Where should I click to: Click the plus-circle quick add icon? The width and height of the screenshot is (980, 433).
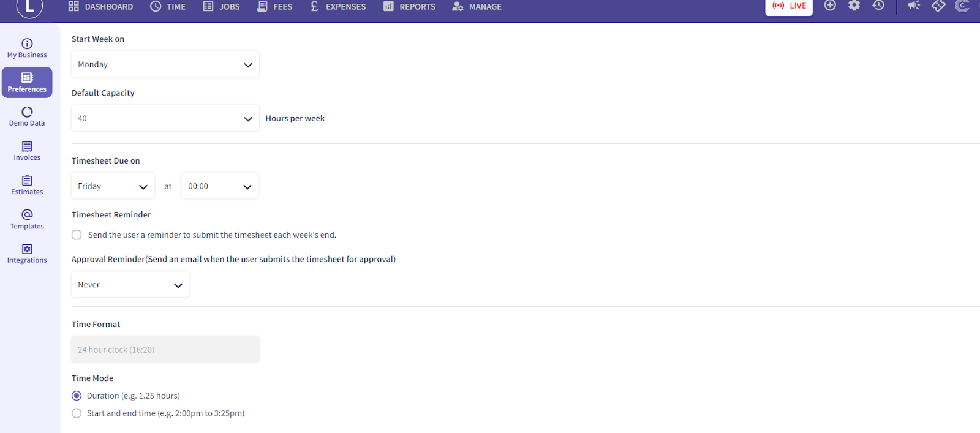tap(830, 6)
